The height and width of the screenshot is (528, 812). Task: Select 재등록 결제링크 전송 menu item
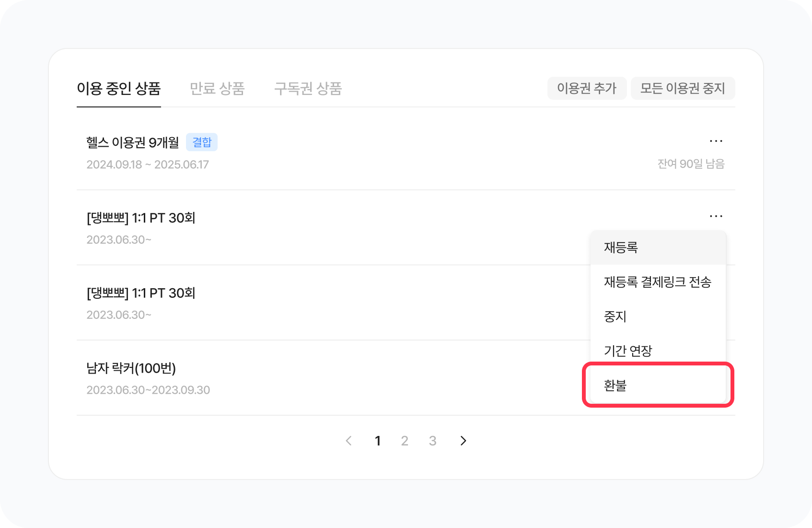657,282
